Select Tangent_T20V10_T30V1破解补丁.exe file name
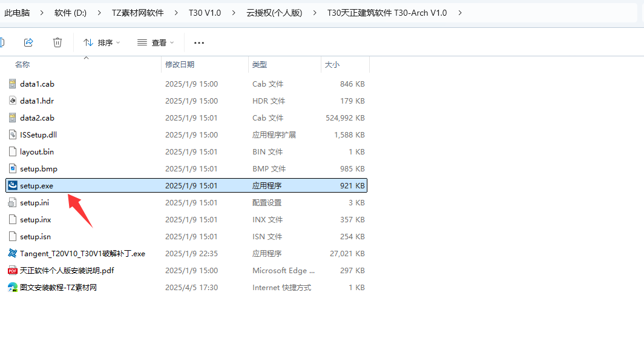Viewport: 644px width, 361px height. [x=82, y=254]
